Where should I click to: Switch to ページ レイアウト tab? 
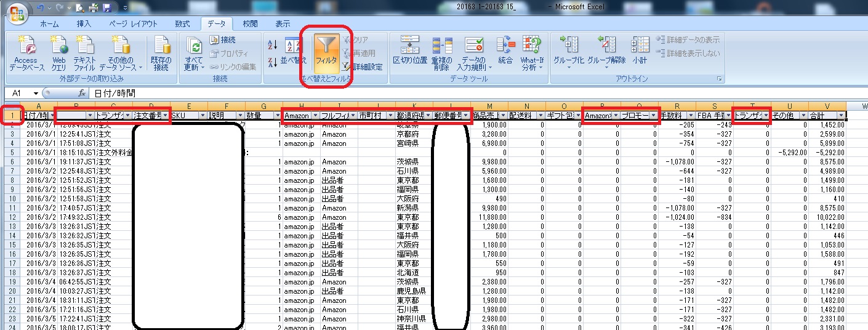pos(133,24)
